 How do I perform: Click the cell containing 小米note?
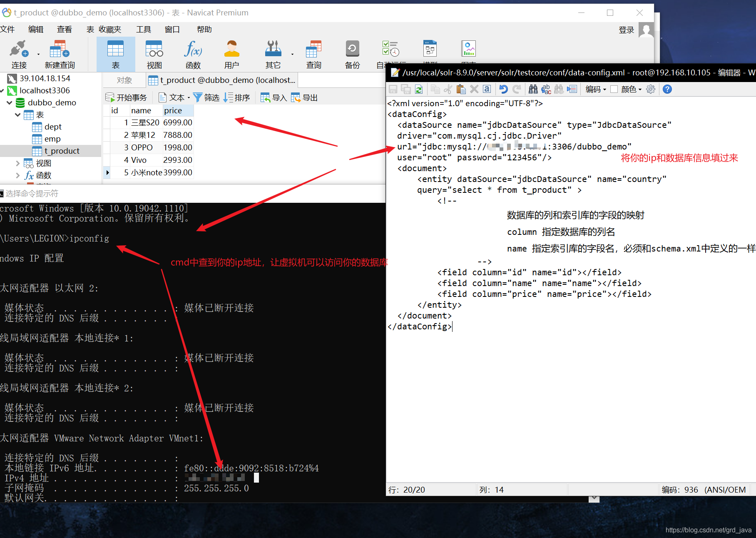click(x=147, y=172)
